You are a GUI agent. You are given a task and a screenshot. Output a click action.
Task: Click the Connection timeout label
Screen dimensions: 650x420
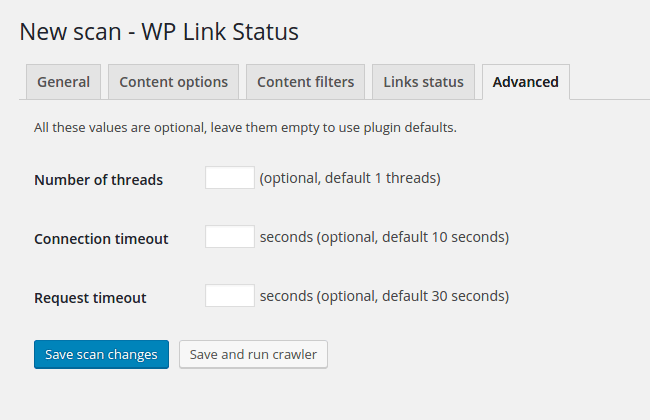(x=101, y=239)
